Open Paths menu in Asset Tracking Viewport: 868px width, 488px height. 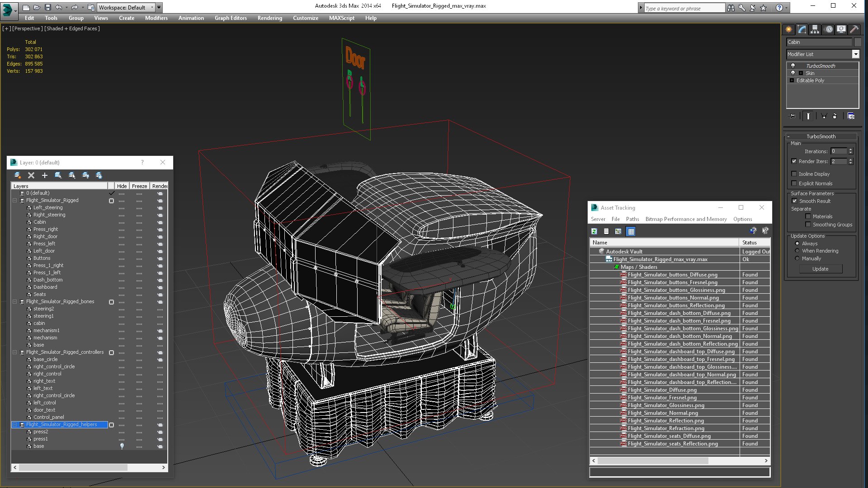[x=632, y=219]
